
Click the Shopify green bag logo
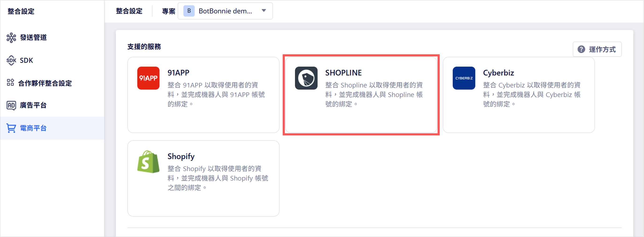tap(148, 162)
